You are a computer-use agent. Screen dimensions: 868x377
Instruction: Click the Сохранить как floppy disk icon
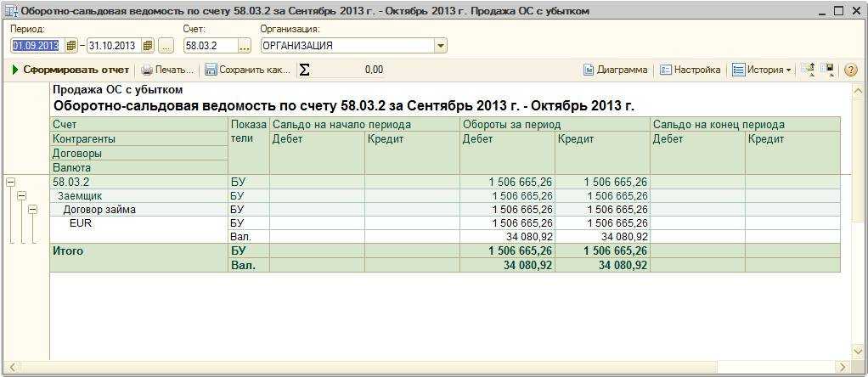coord(211,70)
